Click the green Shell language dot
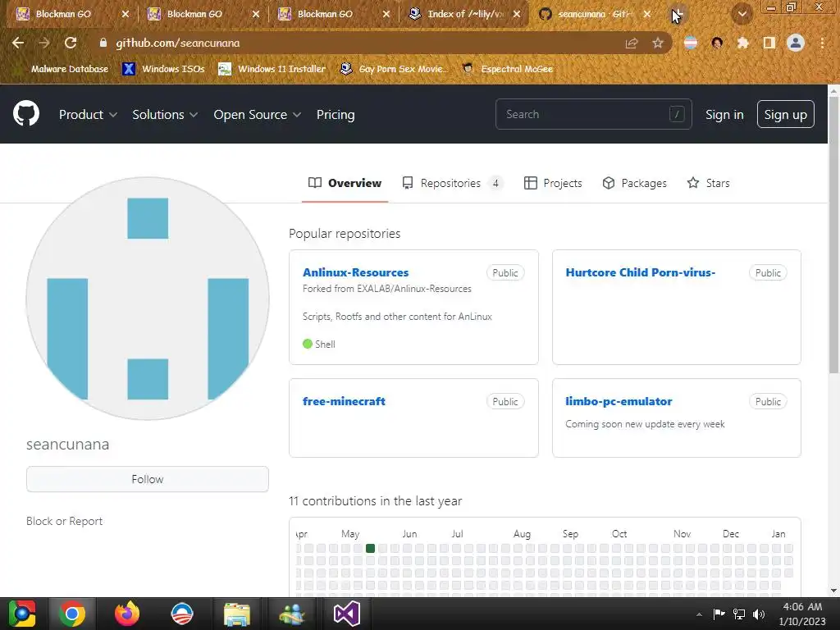Image resolution: width=840 pixels, height=630 pixels. pos(308,344)
